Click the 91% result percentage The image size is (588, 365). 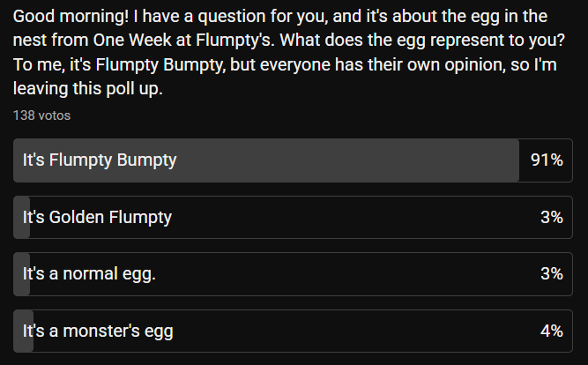547,160
